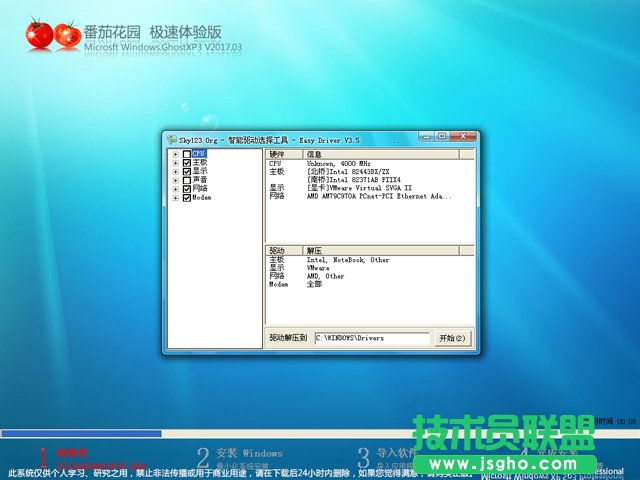Click the 硬件 column header
The width and height of the screenshot is (640, 480).
pos(284,154)
